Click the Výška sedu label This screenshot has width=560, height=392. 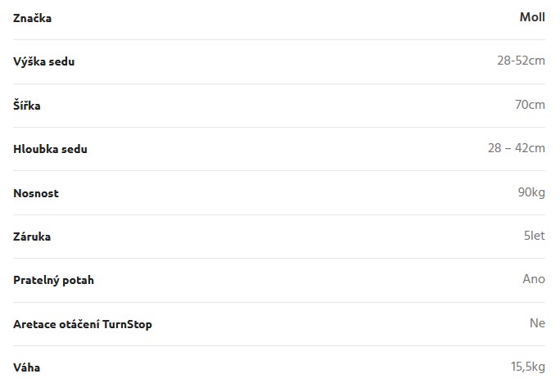tap(44, 61)
